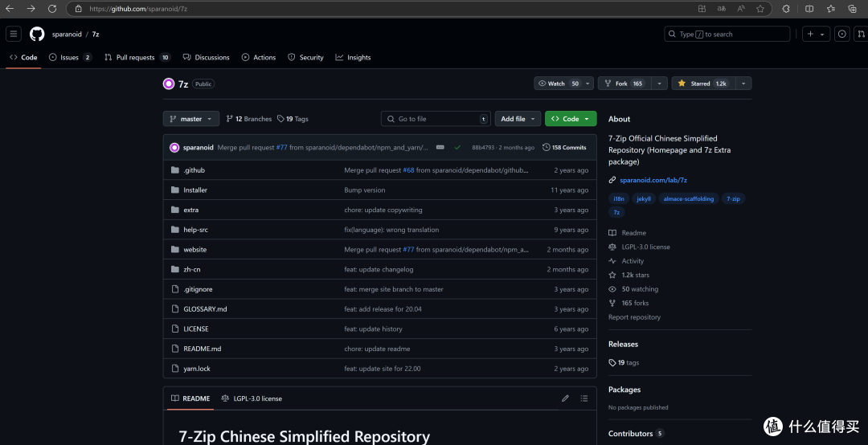This screenshot has height=445, width=868.
Task: Click the favorites star in address bar
Action: click(x=760, y=9)
